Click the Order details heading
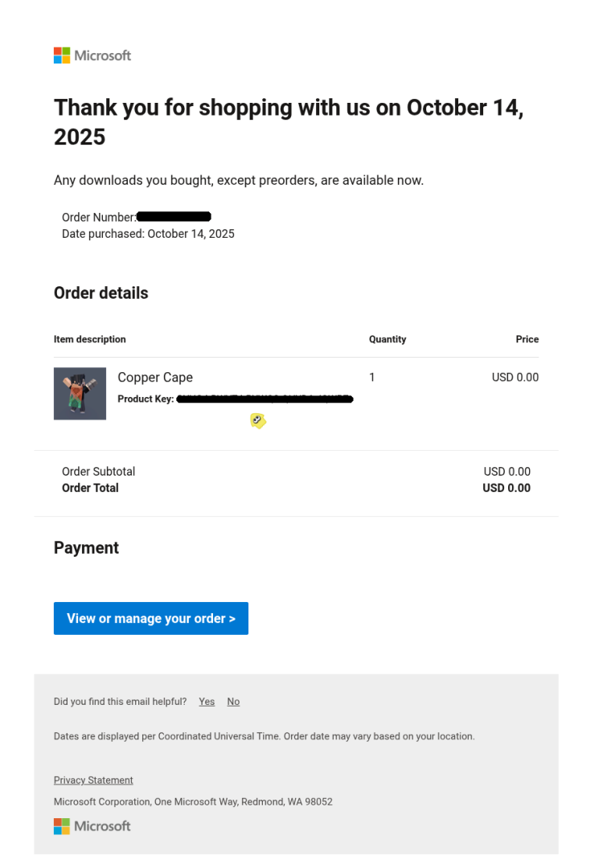611x868 pixels. coord(101,293)
